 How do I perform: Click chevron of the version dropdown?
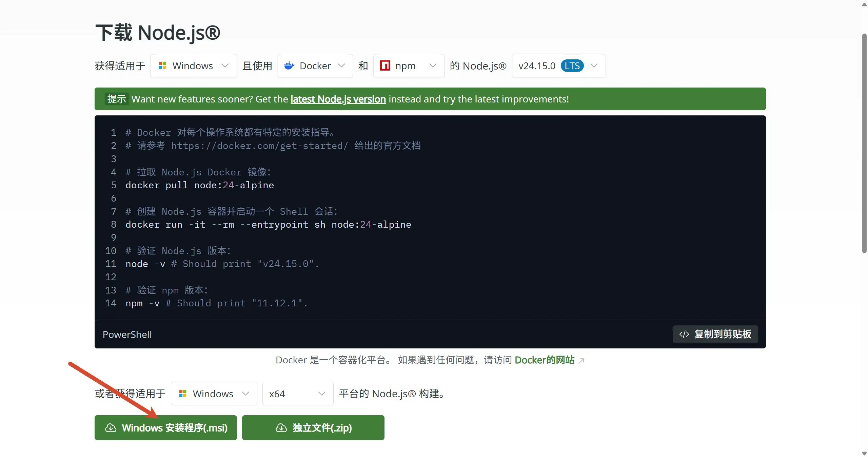click(594, 65)
